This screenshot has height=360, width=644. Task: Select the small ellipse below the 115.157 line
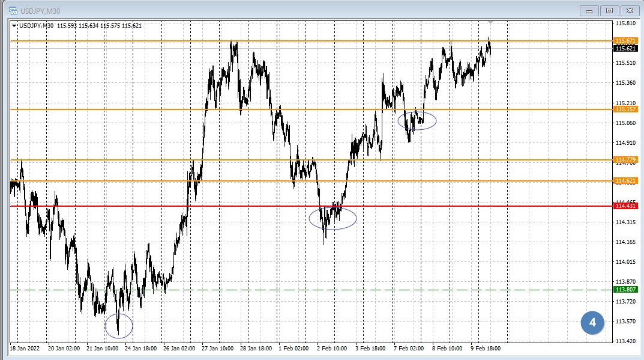(417, 120)
